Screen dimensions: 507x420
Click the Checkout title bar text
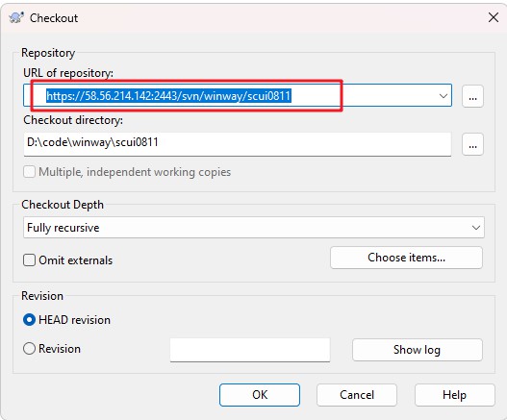tap(54, 17)
